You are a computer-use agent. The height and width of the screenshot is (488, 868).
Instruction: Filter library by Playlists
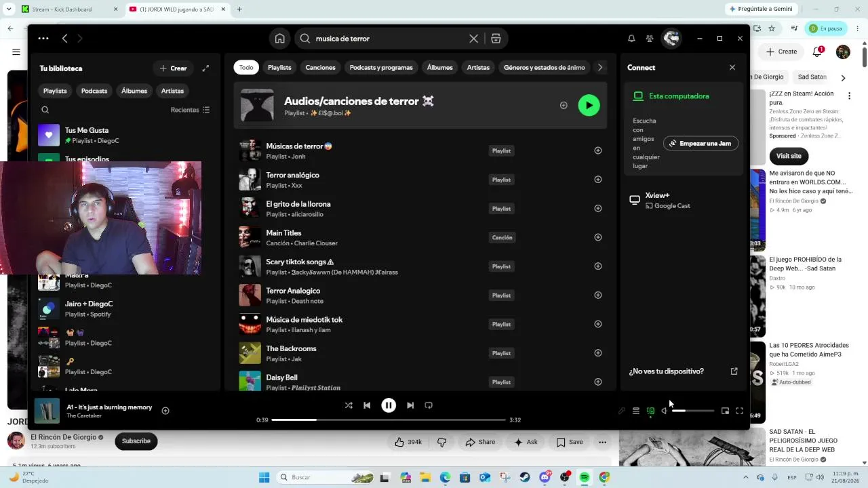55,91
